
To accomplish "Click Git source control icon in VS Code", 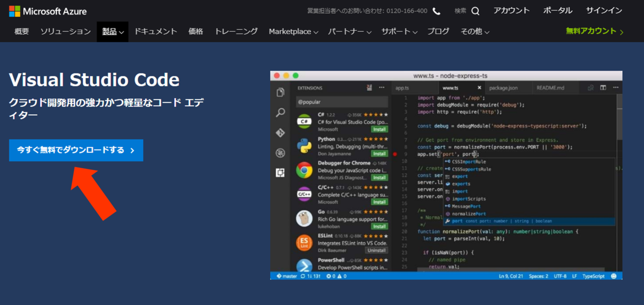I will point(280,133).
